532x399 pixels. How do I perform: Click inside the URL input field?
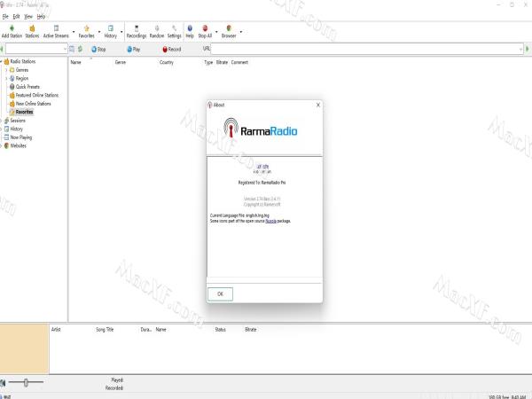[x=364, y=49]
